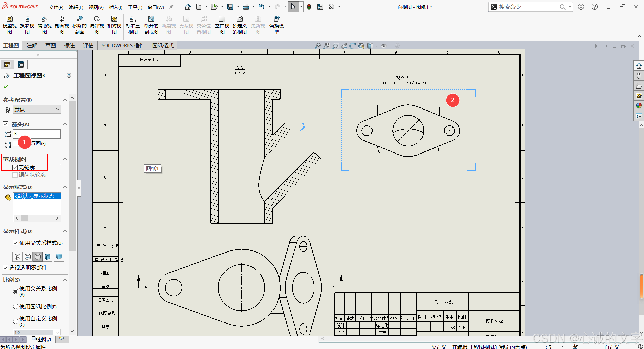This screenshot has width=644, height=349.
Task: Click the arrow label B input field
Action: click(x=37, y=134)
